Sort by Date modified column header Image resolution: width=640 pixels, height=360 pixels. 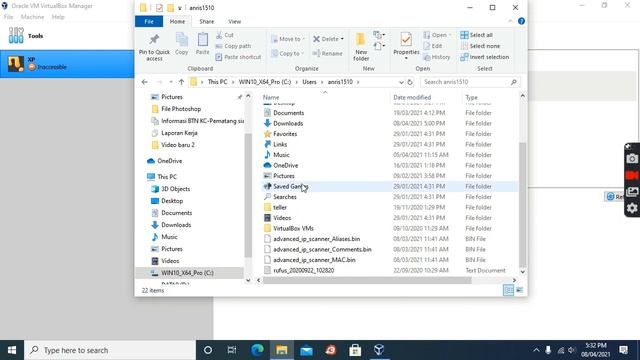click(x=412, y=98)
